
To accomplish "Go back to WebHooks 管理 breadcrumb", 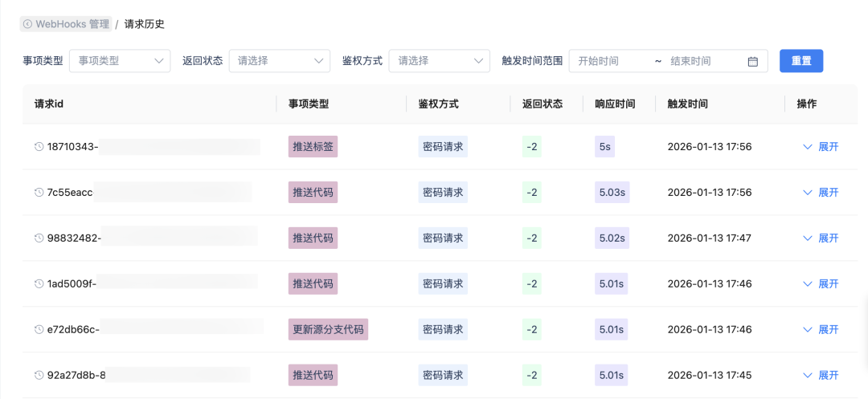I will pyautogui.click(x=72, y=24).
